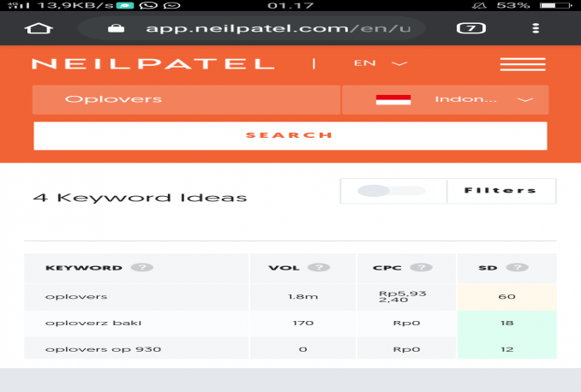Open the Filters button
Viewport: 581px width, 392px height.
500,191
